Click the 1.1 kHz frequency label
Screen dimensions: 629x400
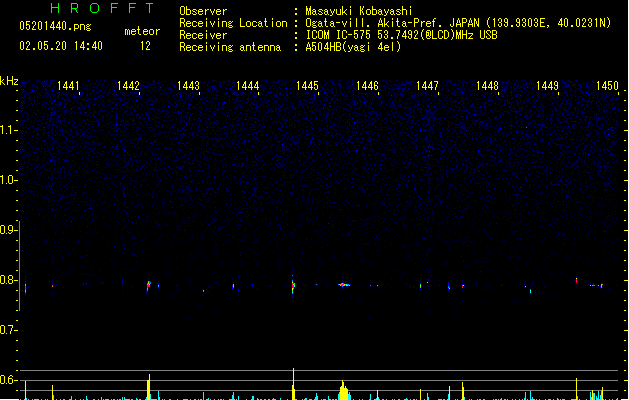click(8, 130)
